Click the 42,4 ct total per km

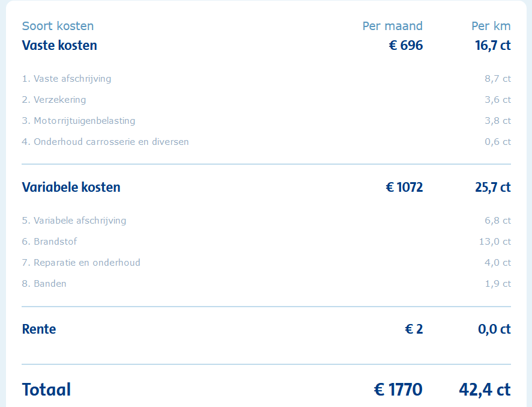(x=485, y=390)
